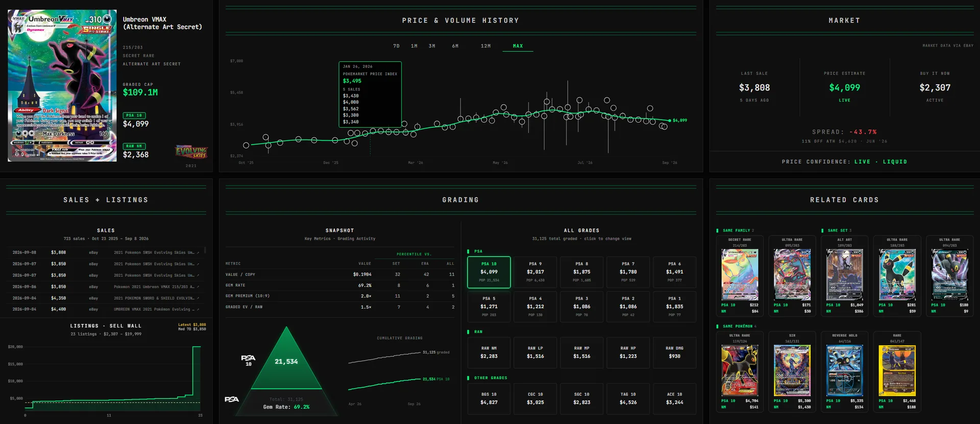Pick the PSA 5 grade tile

pos(489,307)
